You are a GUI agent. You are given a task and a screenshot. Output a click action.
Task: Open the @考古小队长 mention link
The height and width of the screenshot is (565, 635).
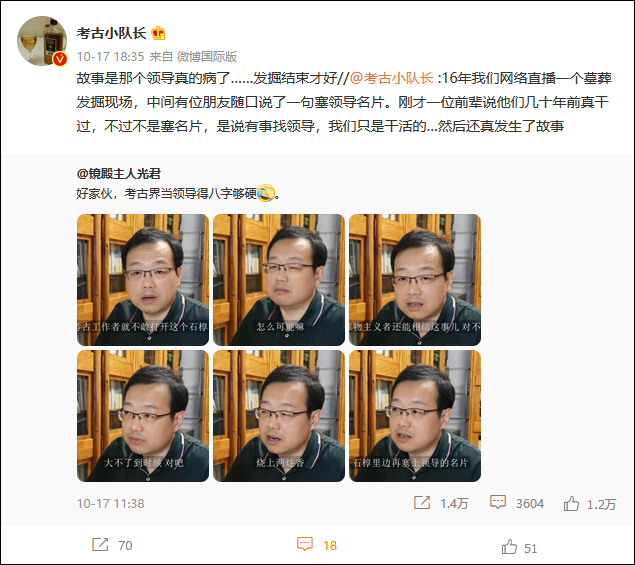pyautogui.click(x=391, y=78)
